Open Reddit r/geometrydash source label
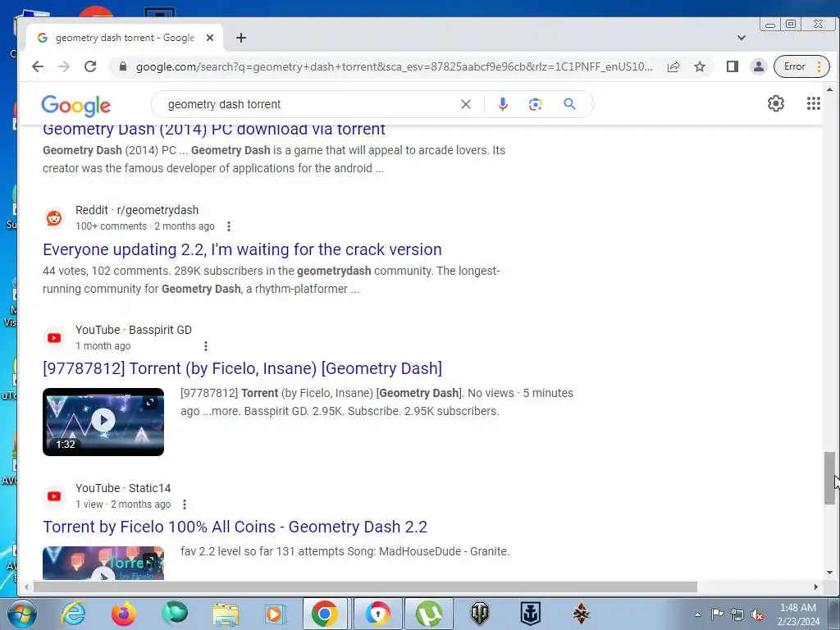This screenshot has width=840, height=630. pos(137,210)
